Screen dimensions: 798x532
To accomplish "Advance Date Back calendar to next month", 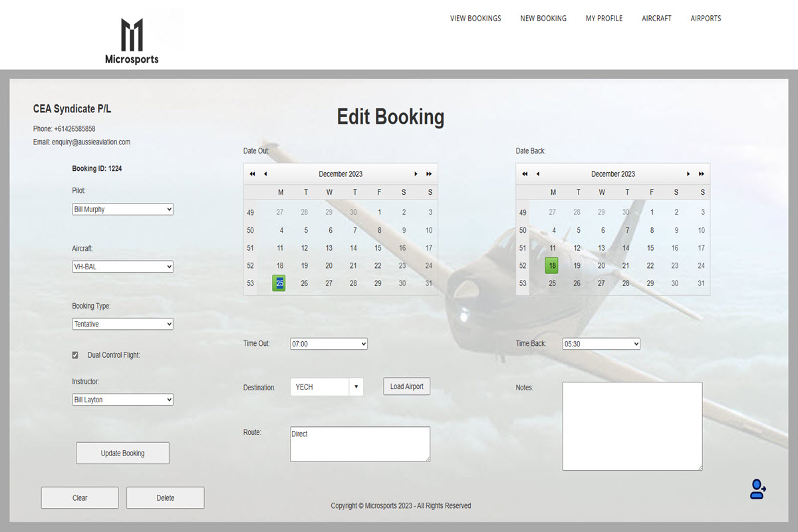I will [688, 174].
